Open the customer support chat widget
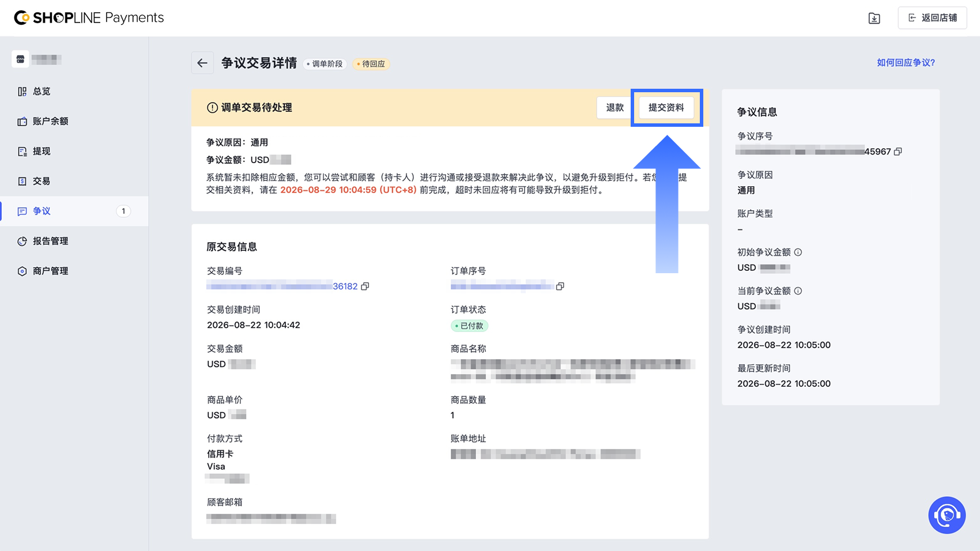 point(947,515)
